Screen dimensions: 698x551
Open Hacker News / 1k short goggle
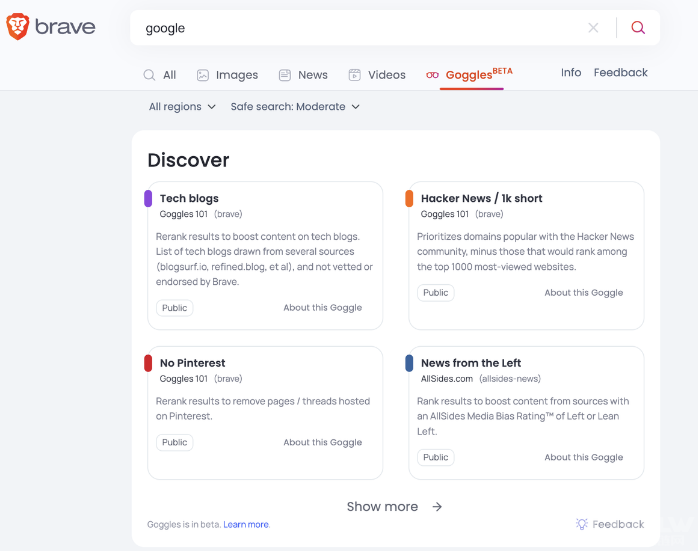482,199
